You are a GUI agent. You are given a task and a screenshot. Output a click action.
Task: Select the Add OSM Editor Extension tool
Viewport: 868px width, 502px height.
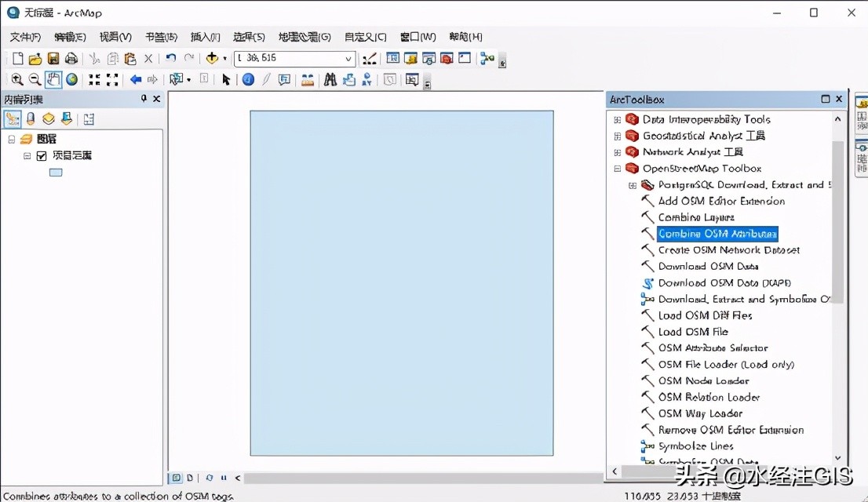coord(721,201)
